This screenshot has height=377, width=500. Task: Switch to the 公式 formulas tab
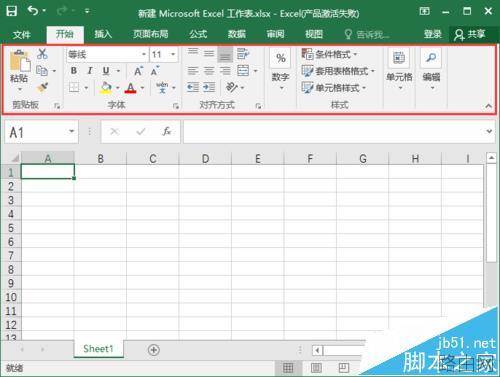tap(198, 34)
